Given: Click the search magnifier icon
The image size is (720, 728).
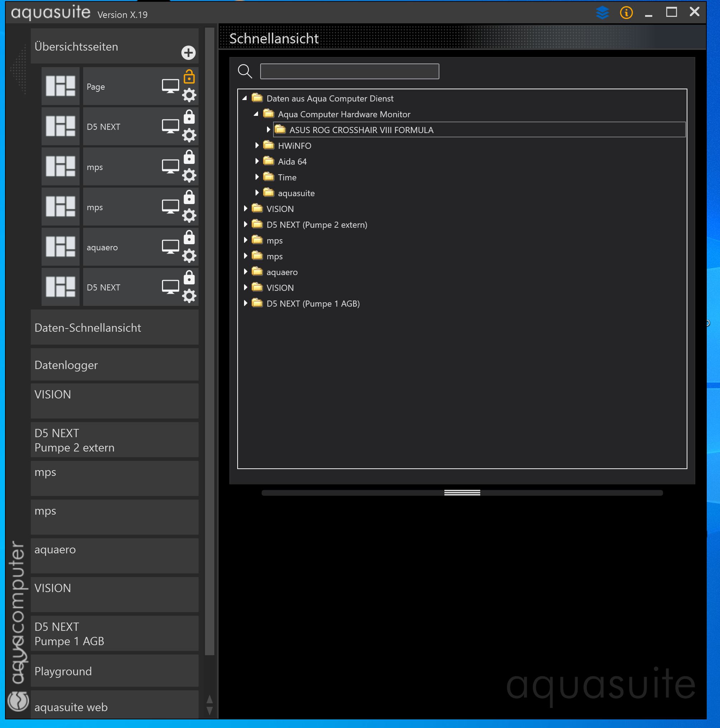Looking at the screenshot, I should tap(245, 71).
